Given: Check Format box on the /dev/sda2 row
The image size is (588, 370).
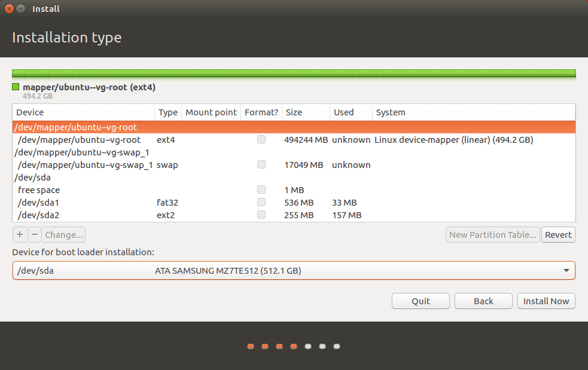Looking at the screenshot, I should (261, 215).
